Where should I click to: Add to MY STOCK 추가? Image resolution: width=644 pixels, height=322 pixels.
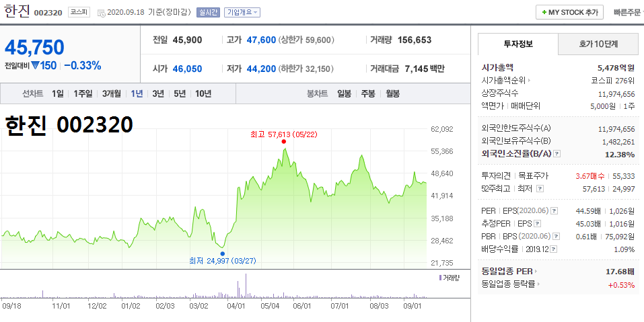tap(569, 12)
